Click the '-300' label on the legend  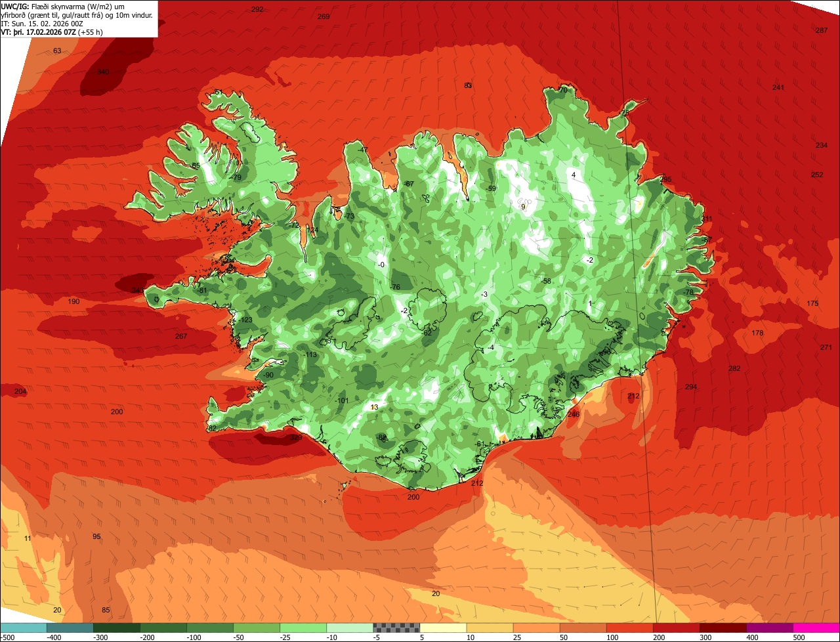pos(100,637)
